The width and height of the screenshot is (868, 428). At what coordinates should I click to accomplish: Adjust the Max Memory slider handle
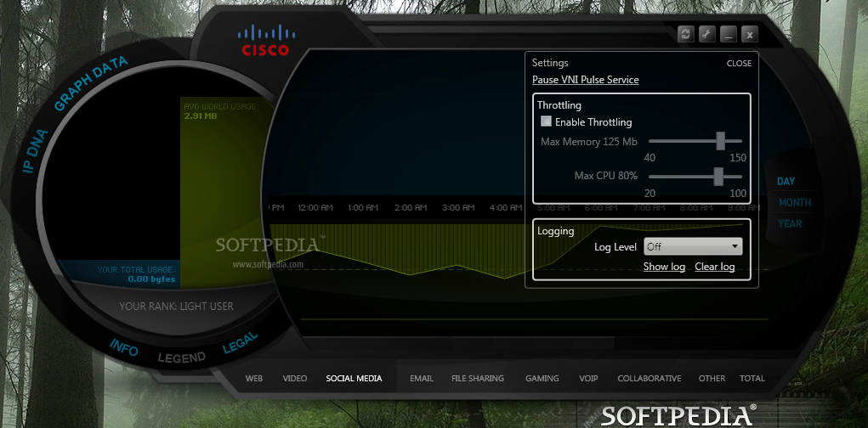(720, 141)
